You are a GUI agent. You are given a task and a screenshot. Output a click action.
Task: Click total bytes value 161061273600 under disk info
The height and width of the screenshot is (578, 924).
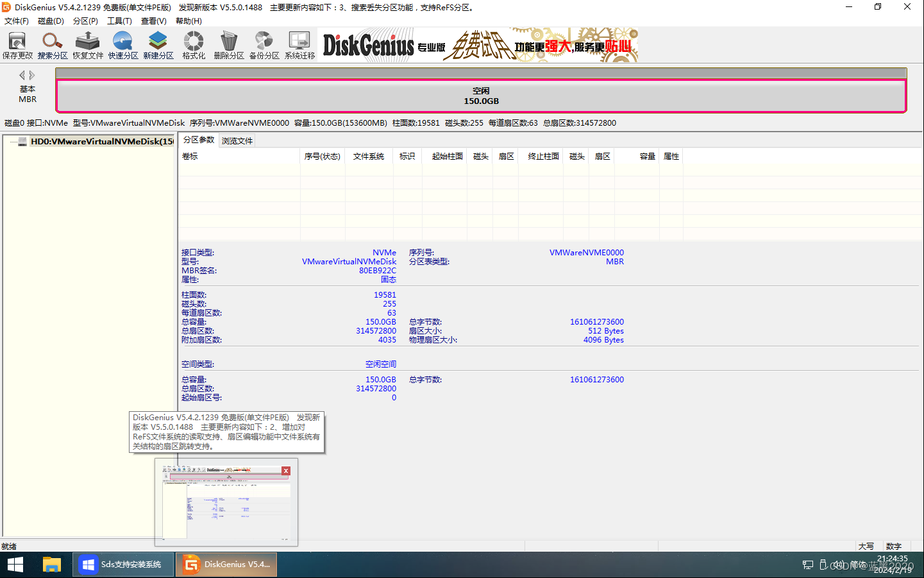pos(597,322)
